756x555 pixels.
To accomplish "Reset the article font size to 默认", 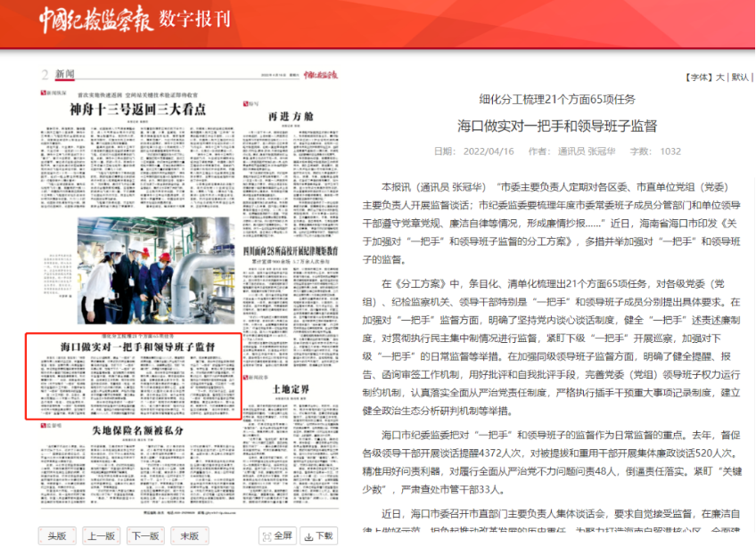I will click(740, 78).
